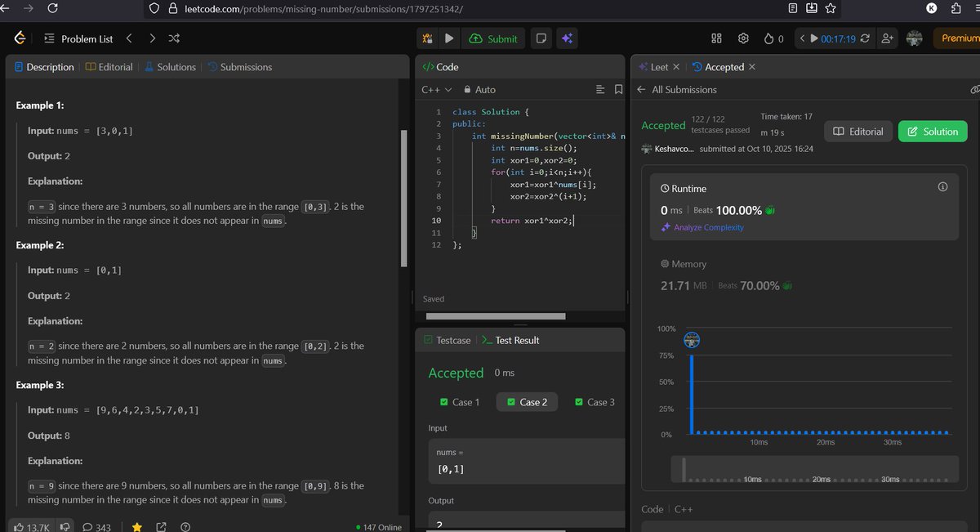This screenshot has width=980, height=532.
Task: Switch to the Editorial tab
Action: point(109,67)
